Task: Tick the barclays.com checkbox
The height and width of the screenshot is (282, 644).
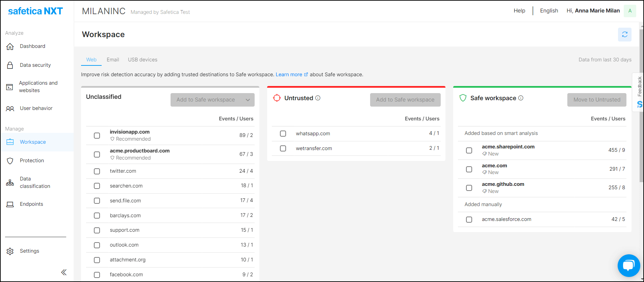Action: click(97, 216)
